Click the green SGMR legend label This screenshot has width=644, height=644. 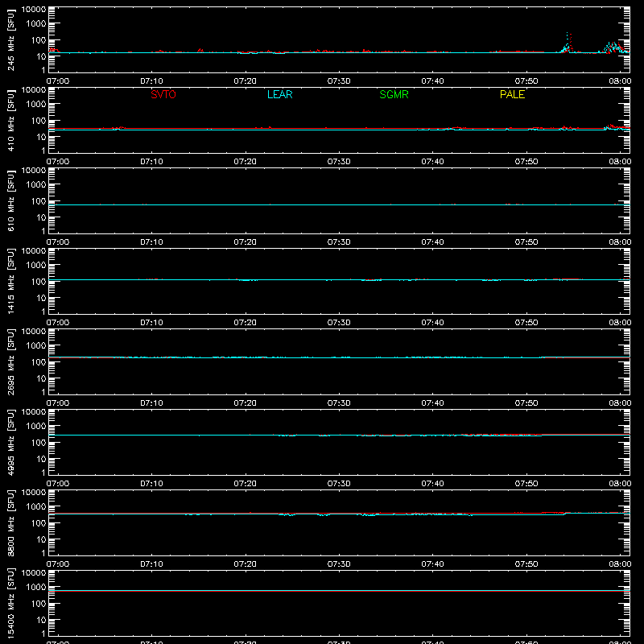394,94
